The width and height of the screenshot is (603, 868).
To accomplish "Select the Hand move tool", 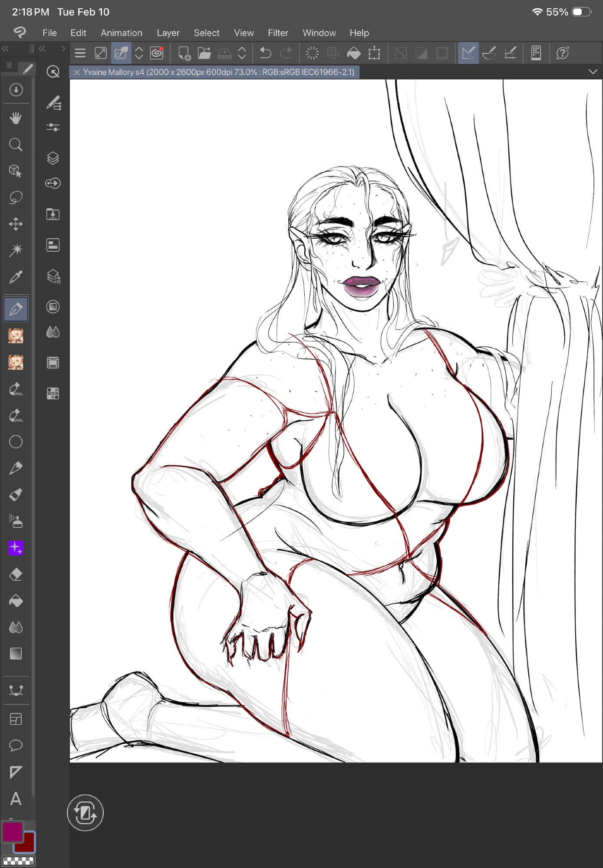I will (16, 118).
